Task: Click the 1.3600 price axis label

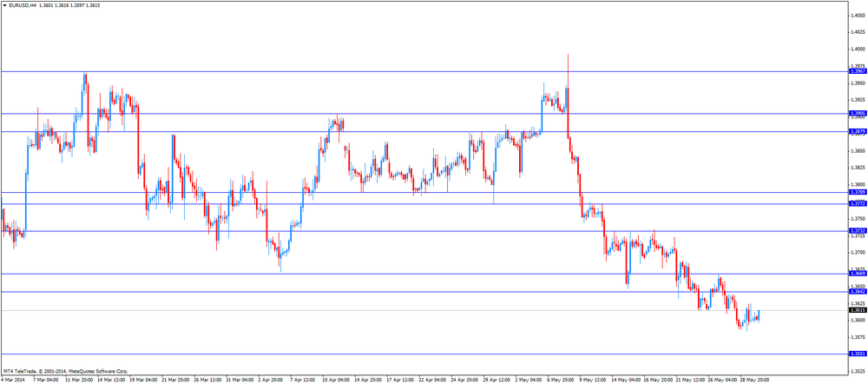Action: pyautogui.click(x=858, y=321)
